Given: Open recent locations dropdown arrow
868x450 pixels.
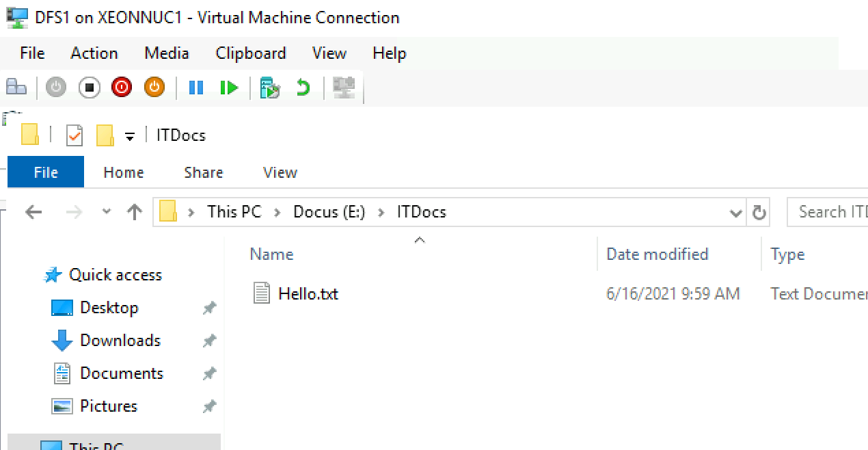Looking at the screenshot, I should [x=107, y=211].
